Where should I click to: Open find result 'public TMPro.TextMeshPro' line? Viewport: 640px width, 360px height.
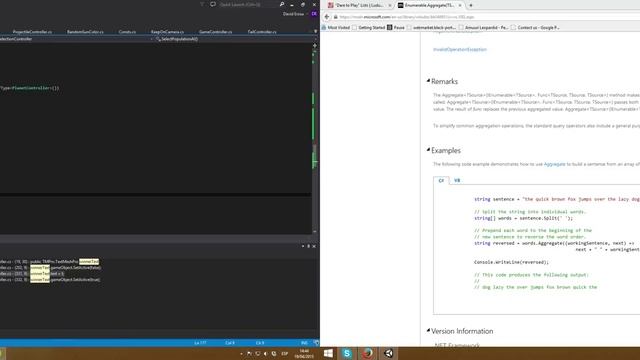[49, 262]
